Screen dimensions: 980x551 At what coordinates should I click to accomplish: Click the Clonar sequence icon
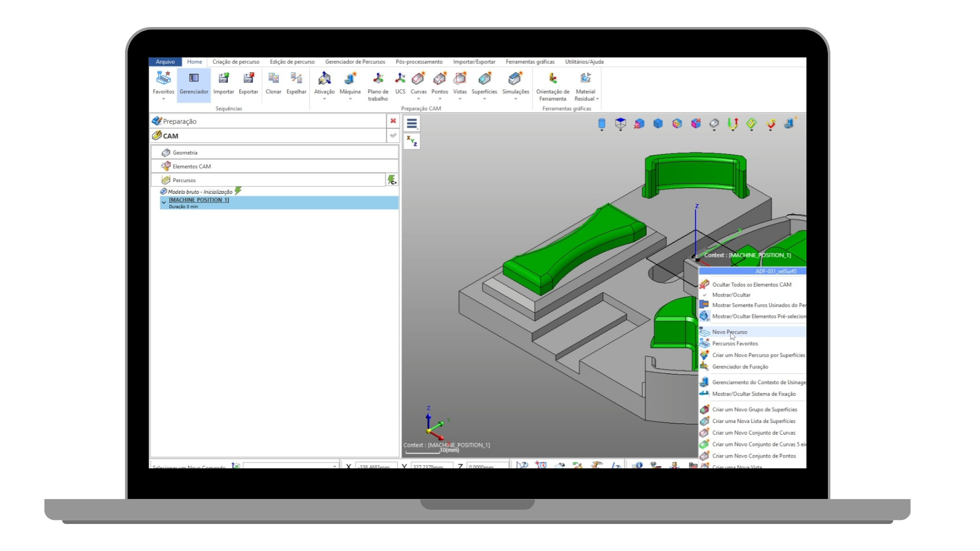coord(273,79)
